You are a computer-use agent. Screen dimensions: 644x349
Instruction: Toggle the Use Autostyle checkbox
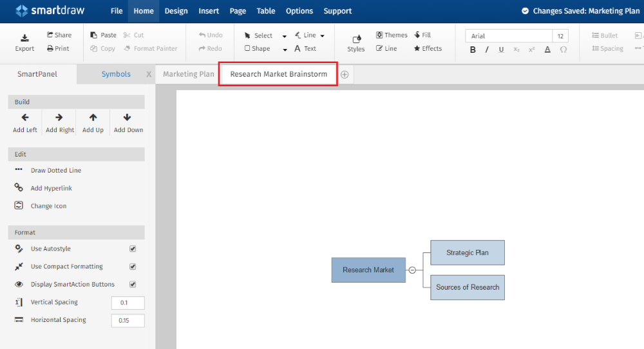tap(133, 249)
